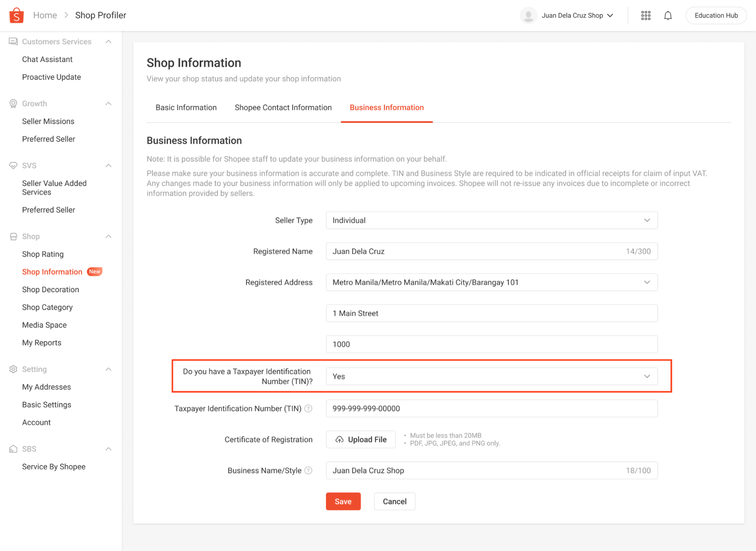Click the Customers Services chat icon
The height and width of the screenshot is (551, 756).
coord(13,42)
